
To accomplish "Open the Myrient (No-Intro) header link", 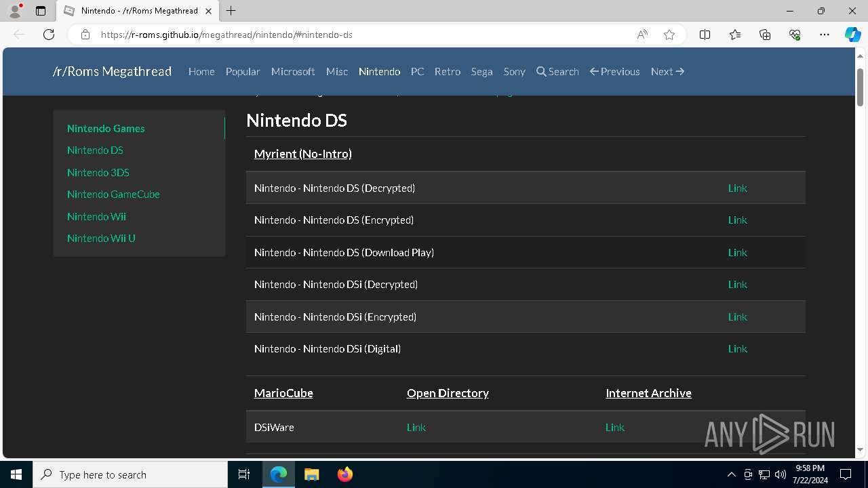I will click(x=302, y=154).
